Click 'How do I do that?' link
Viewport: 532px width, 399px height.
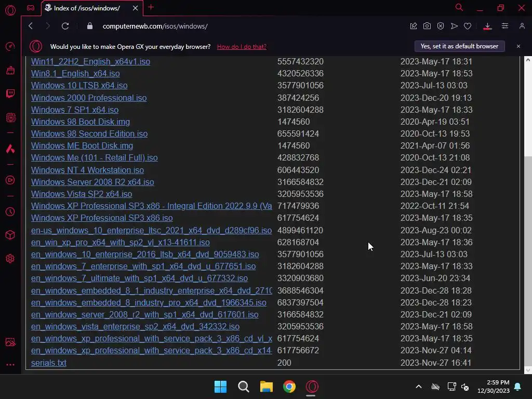tap(242, 46)
